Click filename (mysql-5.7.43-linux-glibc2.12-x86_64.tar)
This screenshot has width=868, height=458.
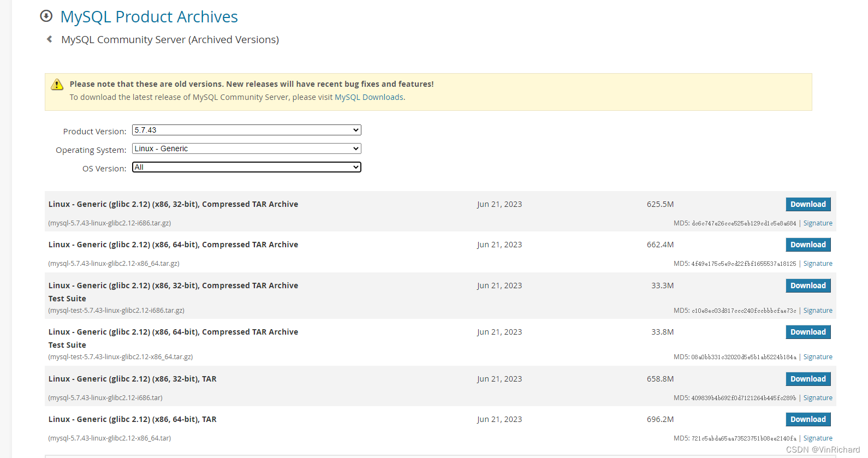[x=109, y=438]
